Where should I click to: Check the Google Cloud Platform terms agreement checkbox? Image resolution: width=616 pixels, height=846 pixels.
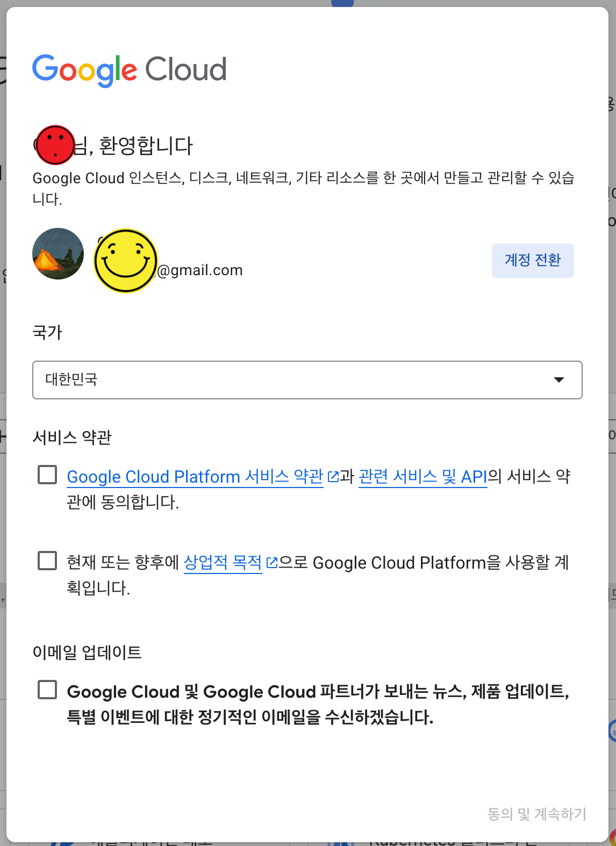[x=47, y=475]
